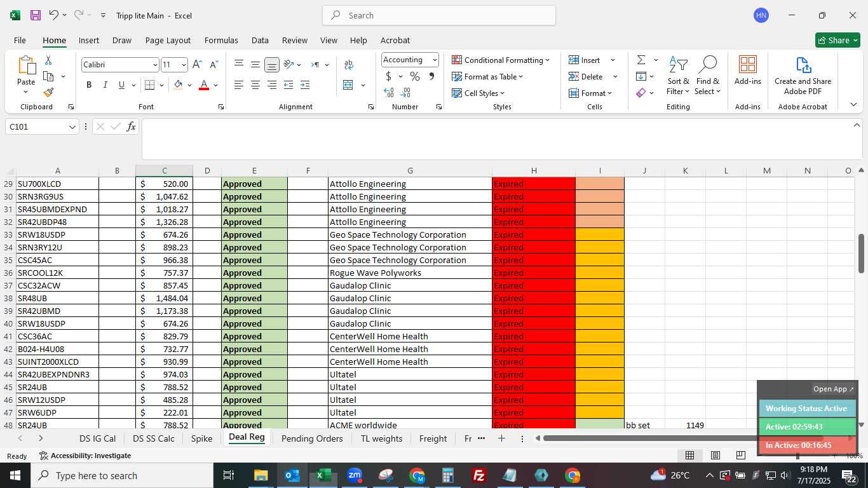Click the Open App button
The width and height of the screenshot is (868, 488).
[x=834, y=389]
